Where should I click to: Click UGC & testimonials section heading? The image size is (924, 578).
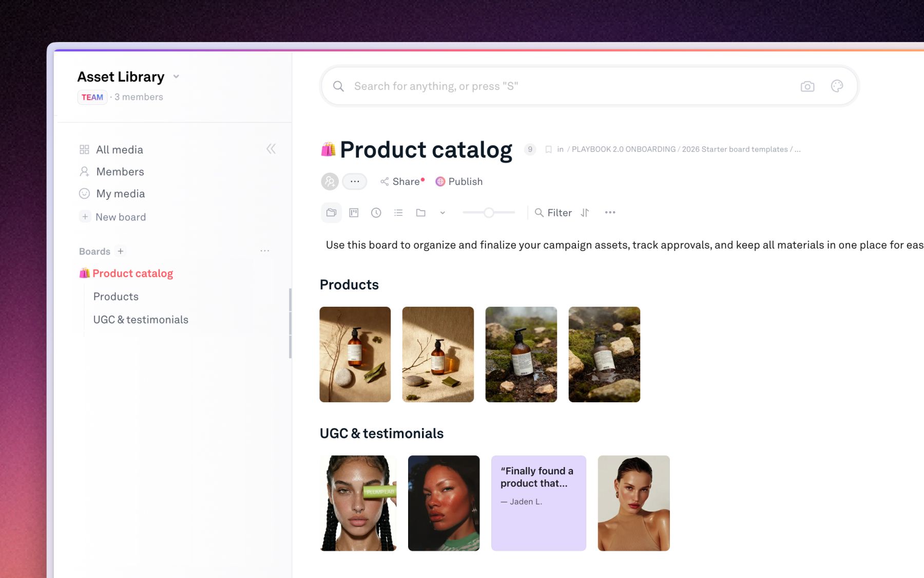click(x=381, y=433)
